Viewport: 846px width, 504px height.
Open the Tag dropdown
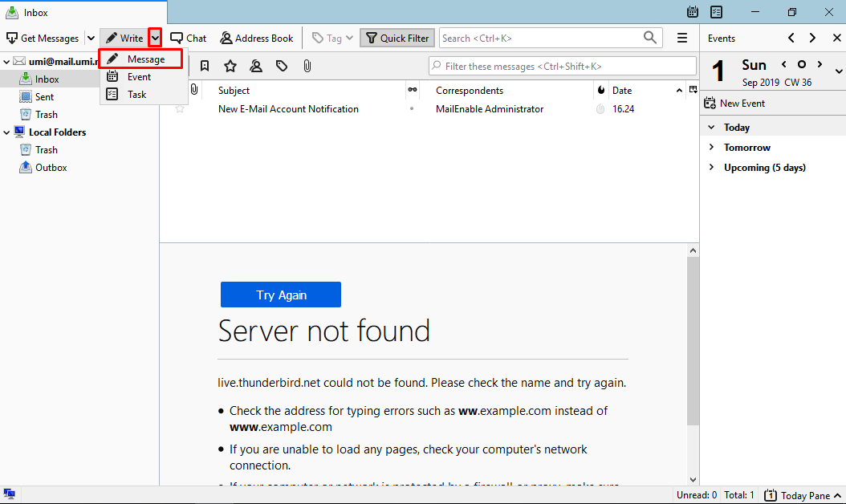pos(332,39)
